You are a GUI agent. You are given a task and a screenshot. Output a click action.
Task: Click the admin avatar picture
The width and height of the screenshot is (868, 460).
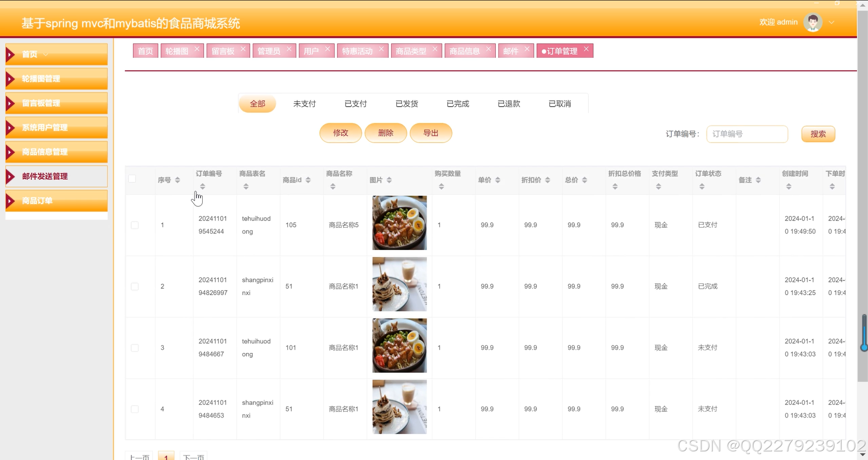pos(812,22)
